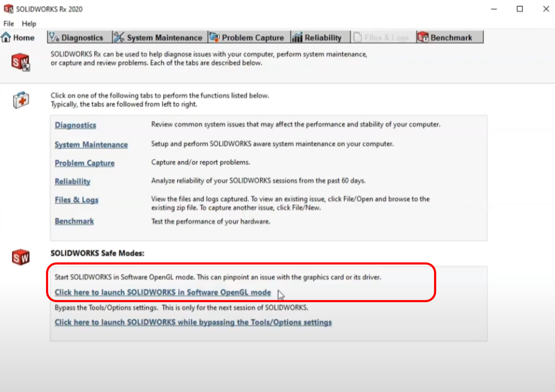Maximize the SOLIDWORKS Rx window

pos(519,9)
